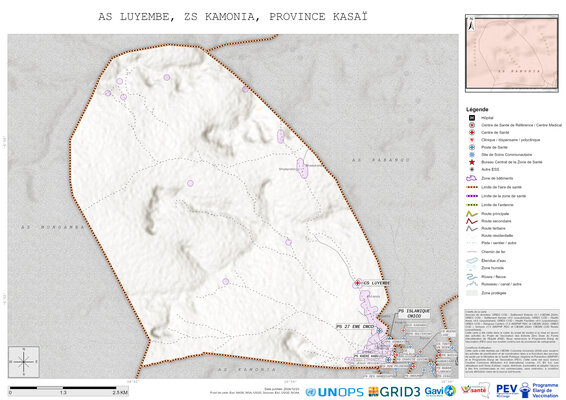The width and height of the screenshot is (566, 400).
Task: Click the Zone humide legend symbol
Action: pos(471,268)
